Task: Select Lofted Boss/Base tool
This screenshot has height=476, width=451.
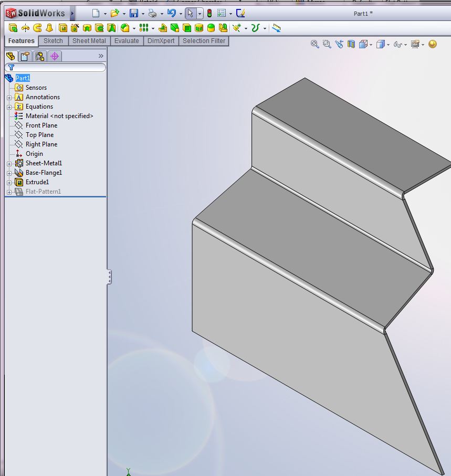Action: coord(49,28)
